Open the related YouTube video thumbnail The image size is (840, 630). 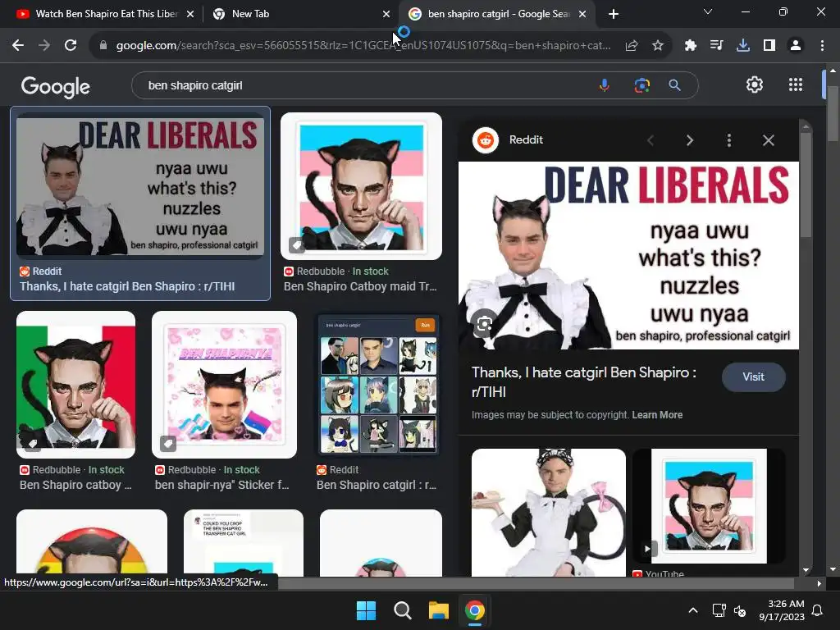pyautogui.click(x=709, y=506)
